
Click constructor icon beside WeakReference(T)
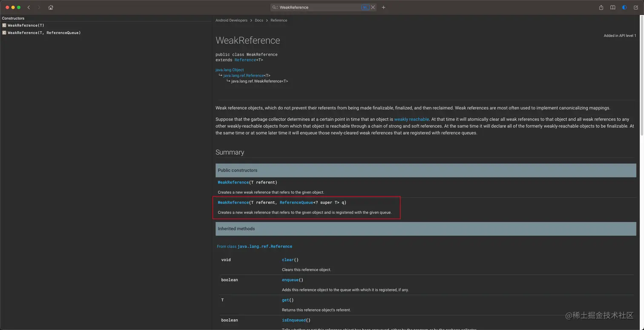click(4, 26)
